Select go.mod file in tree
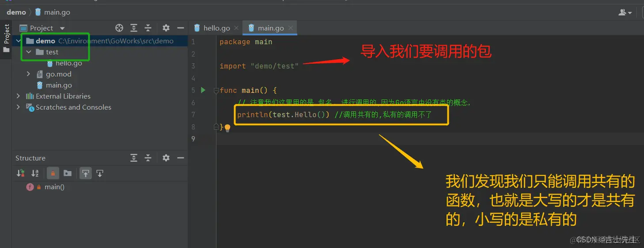Image resolution: width=644 pixels, height=248 pixels. pos(54,74)
